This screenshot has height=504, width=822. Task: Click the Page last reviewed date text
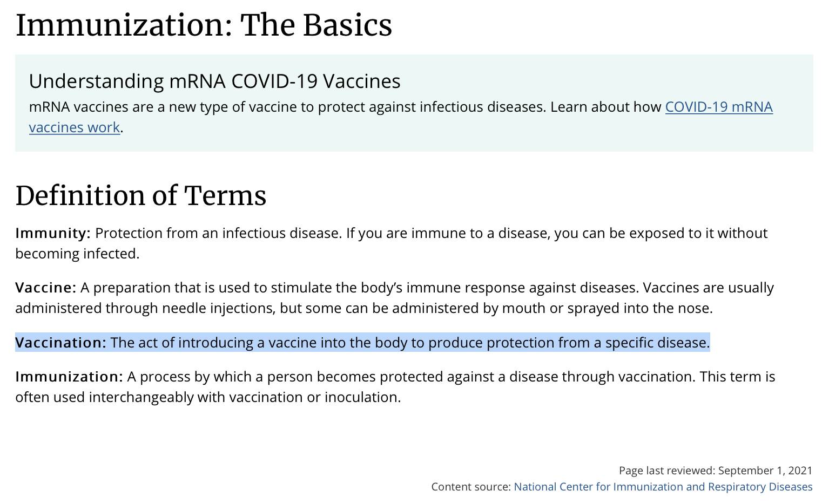(716, 471)
